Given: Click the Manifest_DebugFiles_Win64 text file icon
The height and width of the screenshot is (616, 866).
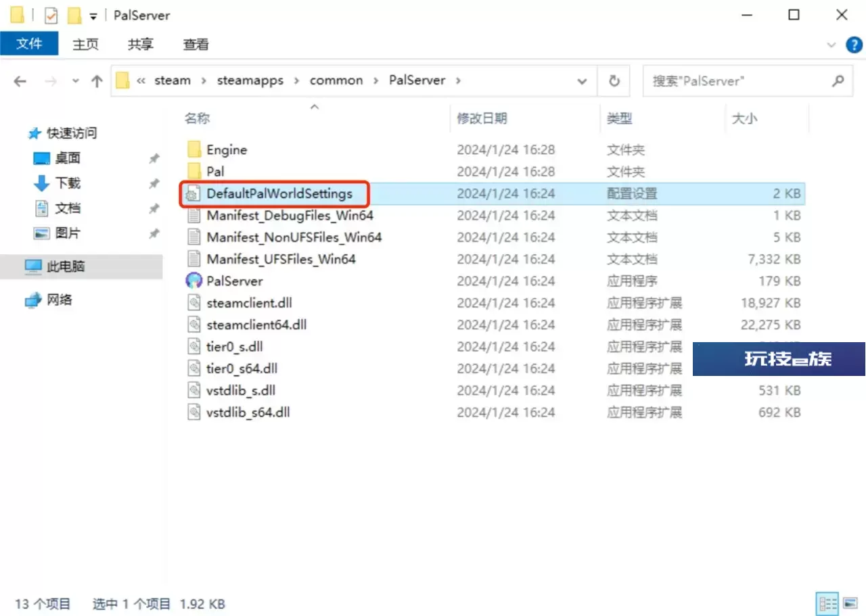Looking at the screenshot, I should point(194,215).
